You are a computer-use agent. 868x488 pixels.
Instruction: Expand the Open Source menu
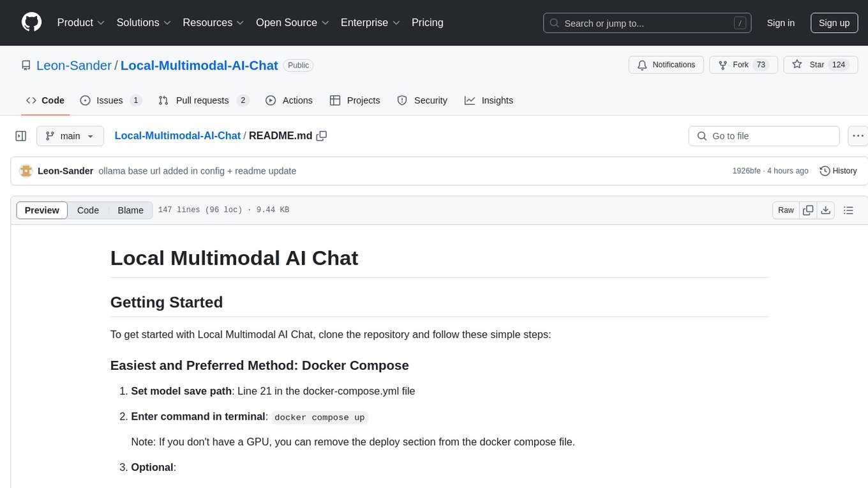coord(292,22)
